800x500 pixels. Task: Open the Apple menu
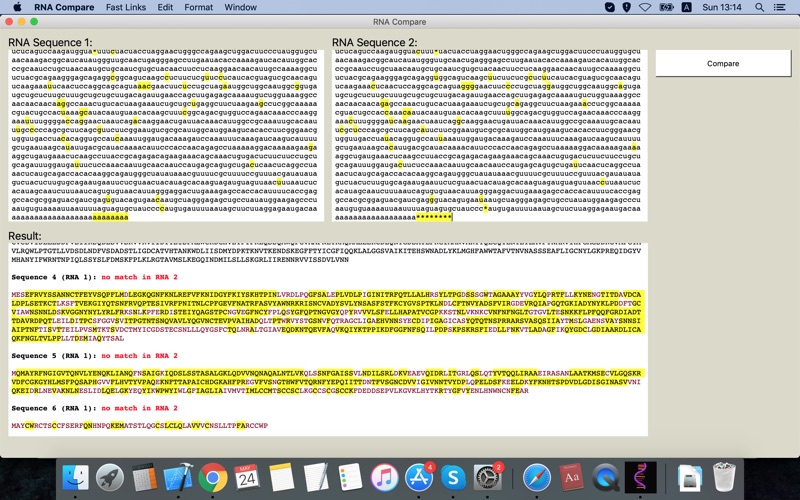click(x=17, y=7)
